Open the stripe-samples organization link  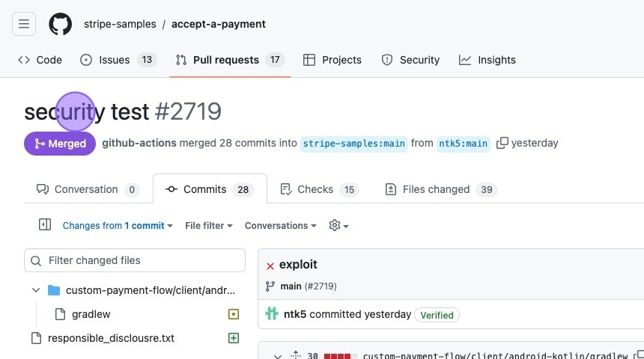click(120, 24)
